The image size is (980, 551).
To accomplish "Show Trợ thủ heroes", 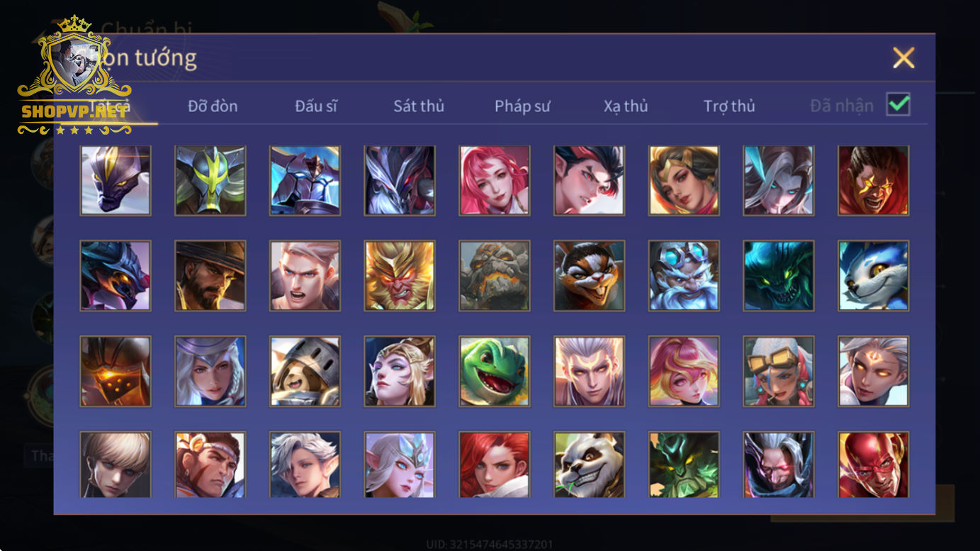I will [x=729, y=106].
